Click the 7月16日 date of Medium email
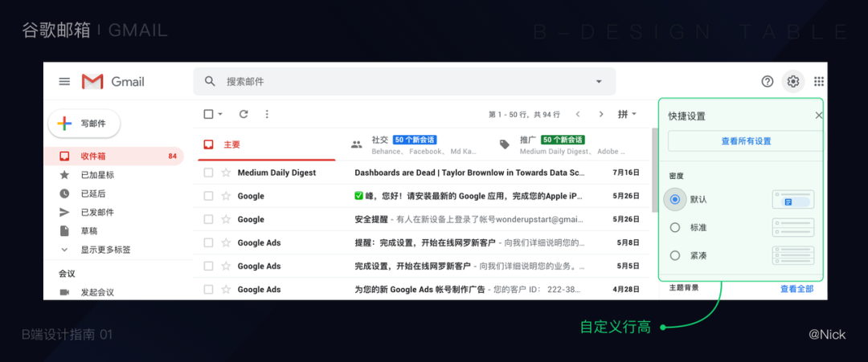This screenshot has height=362, width=868. click(626, 173)
